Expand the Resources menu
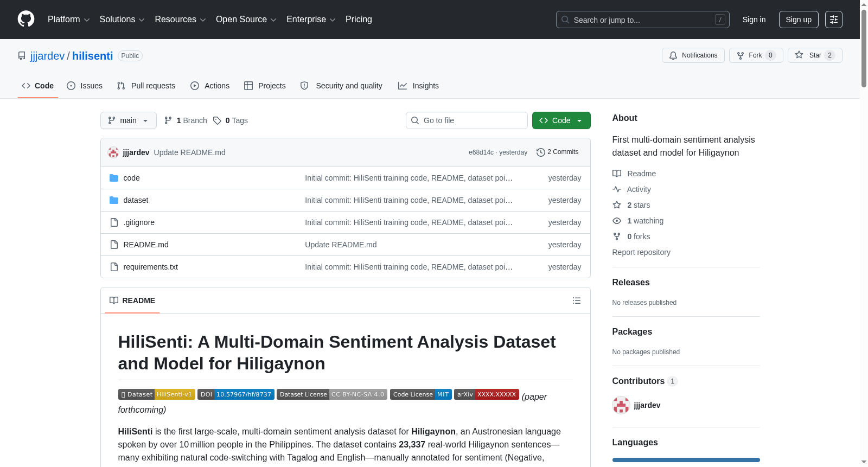 180,20
